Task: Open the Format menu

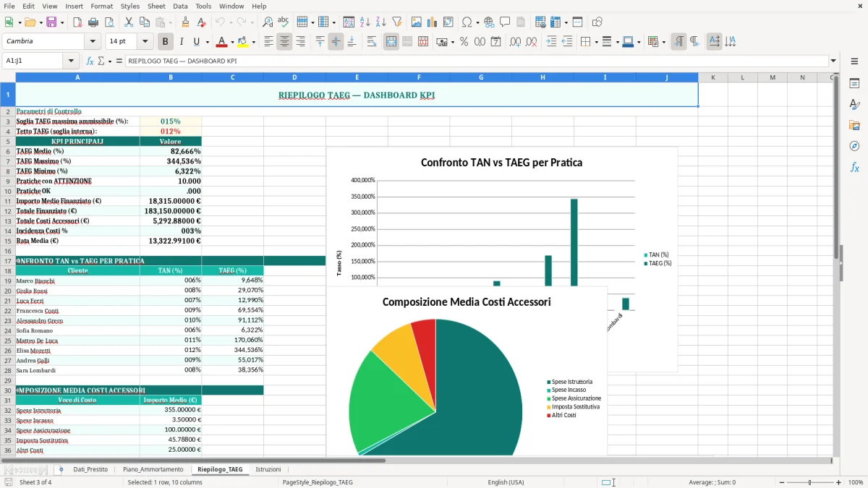Action: (101, 6)
